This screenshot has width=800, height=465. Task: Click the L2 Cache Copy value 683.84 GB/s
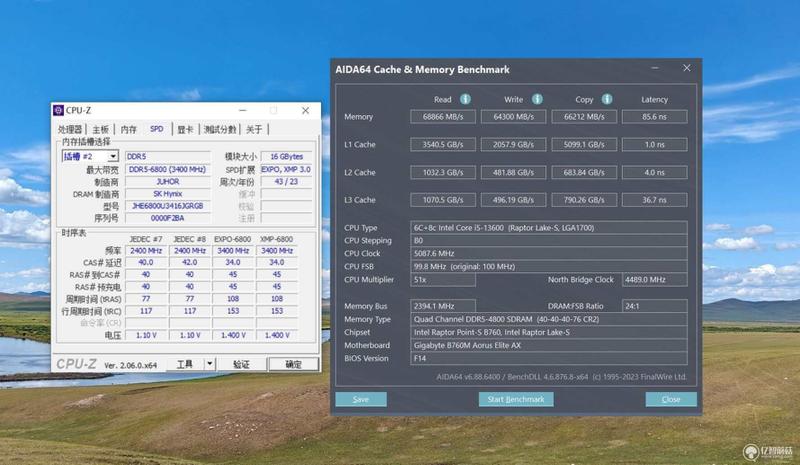click(584, 173)
